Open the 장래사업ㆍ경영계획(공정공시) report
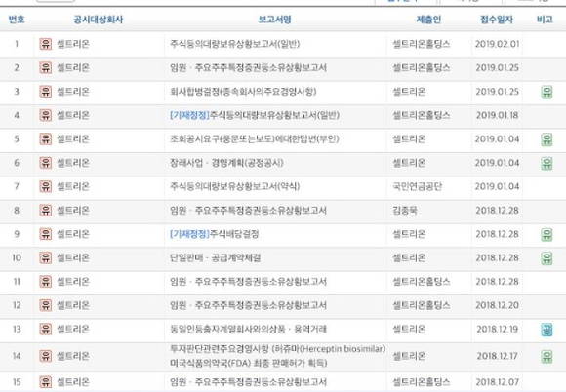The image size is (566, 392). pos(226,163)
